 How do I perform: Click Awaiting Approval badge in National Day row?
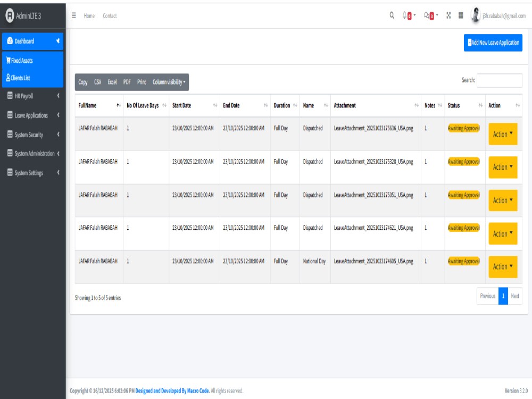[463, 261]
